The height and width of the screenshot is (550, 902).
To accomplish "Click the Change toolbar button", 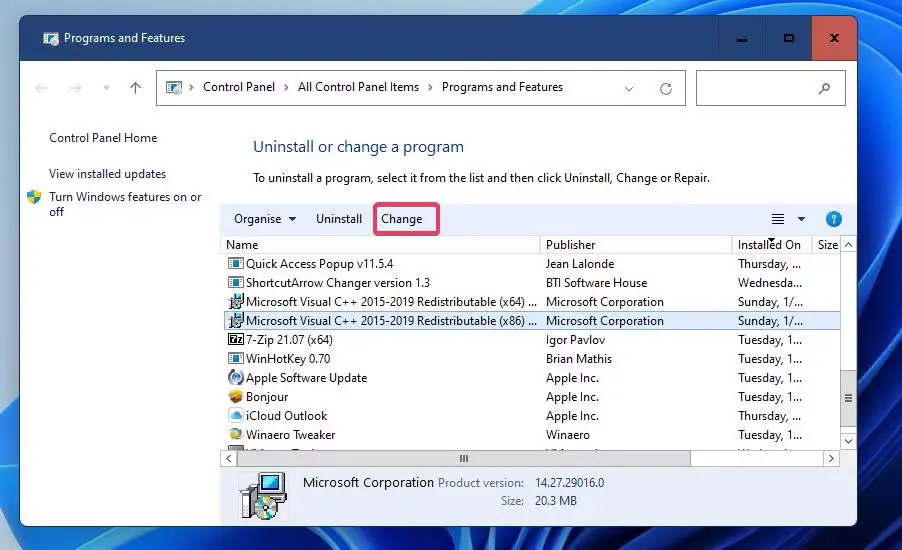I will point(402,219).
